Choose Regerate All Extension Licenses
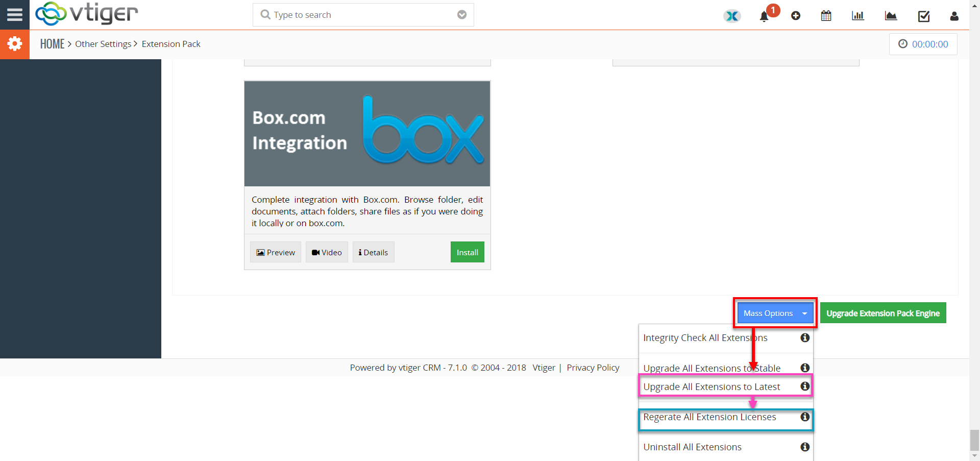This screenshot has width=980, height=461. click(709, 417)
